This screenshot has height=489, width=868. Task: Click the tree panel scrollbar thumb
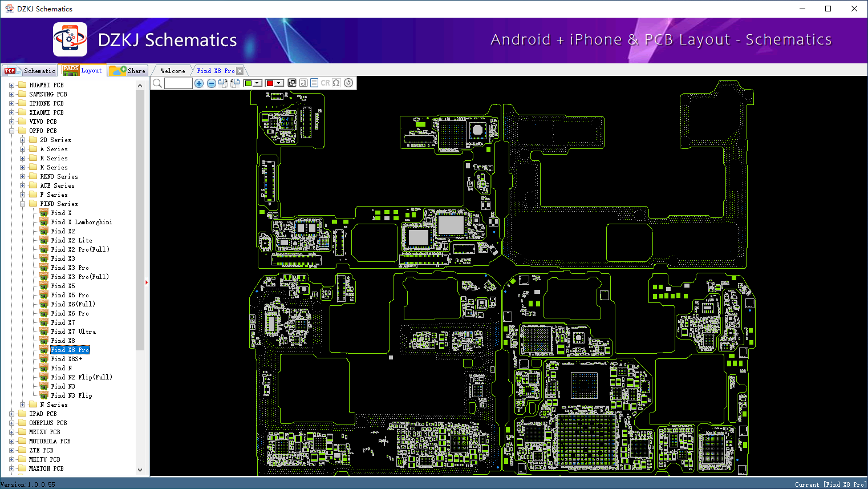[x=140, y=220]
